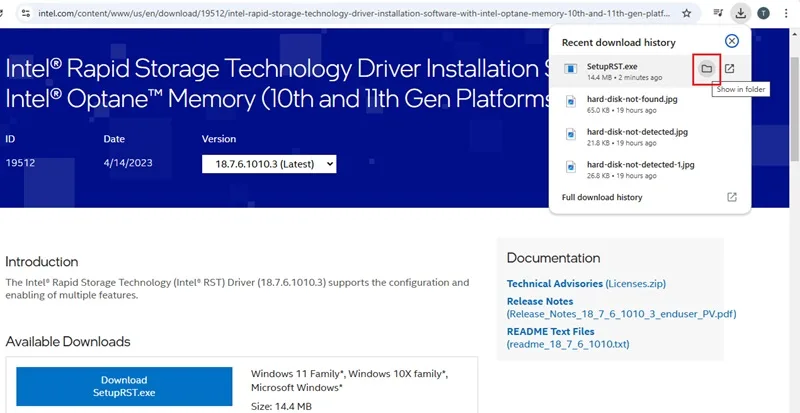View site information icon in address bar

tap(26, 13)
